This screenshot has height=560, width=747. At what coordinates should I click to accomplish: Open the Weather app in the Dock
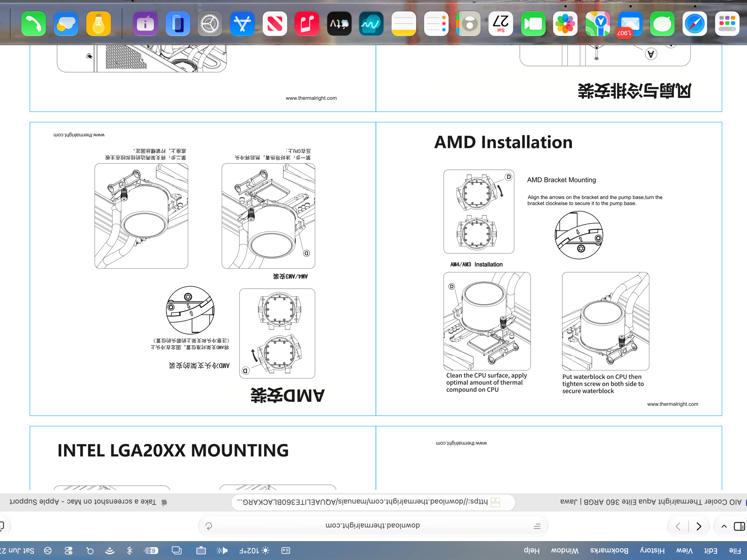click(x=66, y=24)
